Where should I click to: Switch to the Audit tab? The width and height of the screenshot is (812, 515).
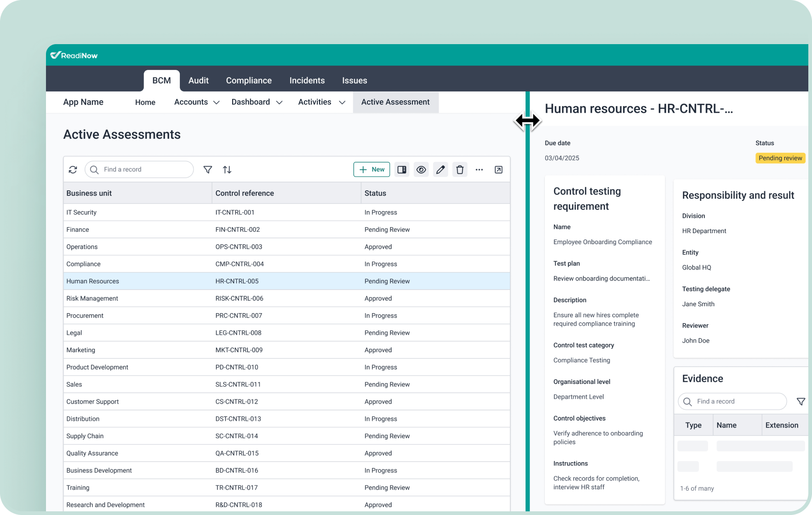coord(198,80)
